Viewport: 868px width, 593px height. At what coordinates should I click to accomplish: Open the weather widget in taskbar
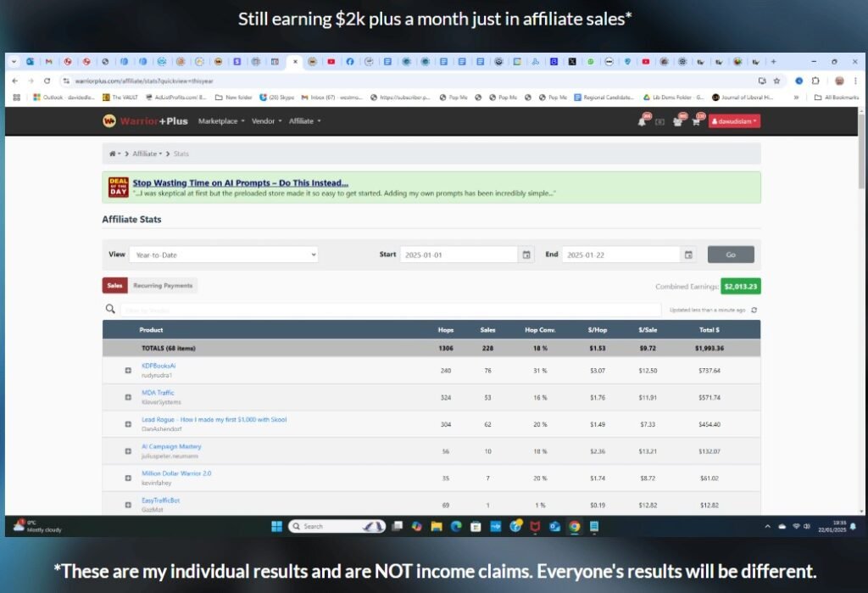pos(37,526)
